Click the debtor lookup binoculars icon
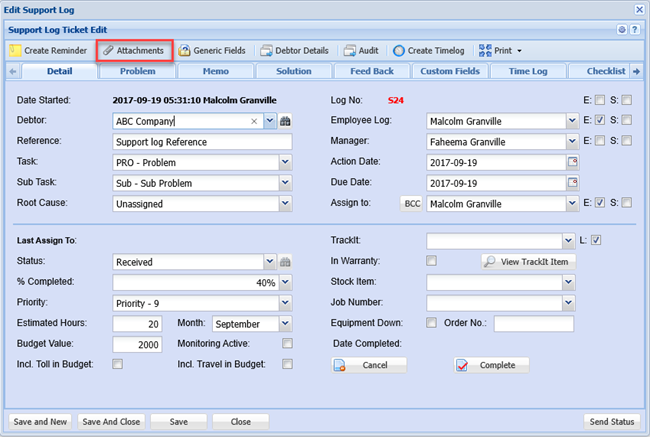 click(x=285, y=121)
